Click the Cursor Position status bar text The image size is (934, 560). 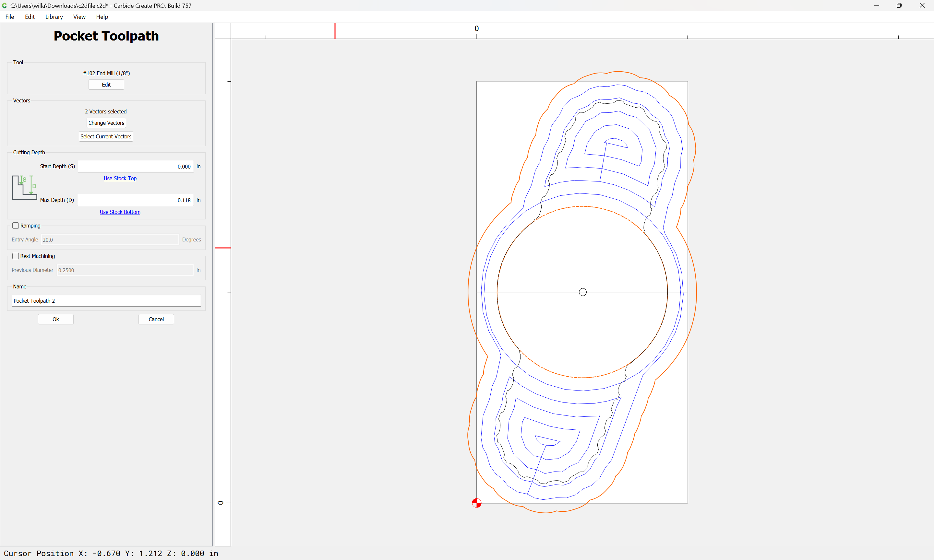(x=111, y=553)
